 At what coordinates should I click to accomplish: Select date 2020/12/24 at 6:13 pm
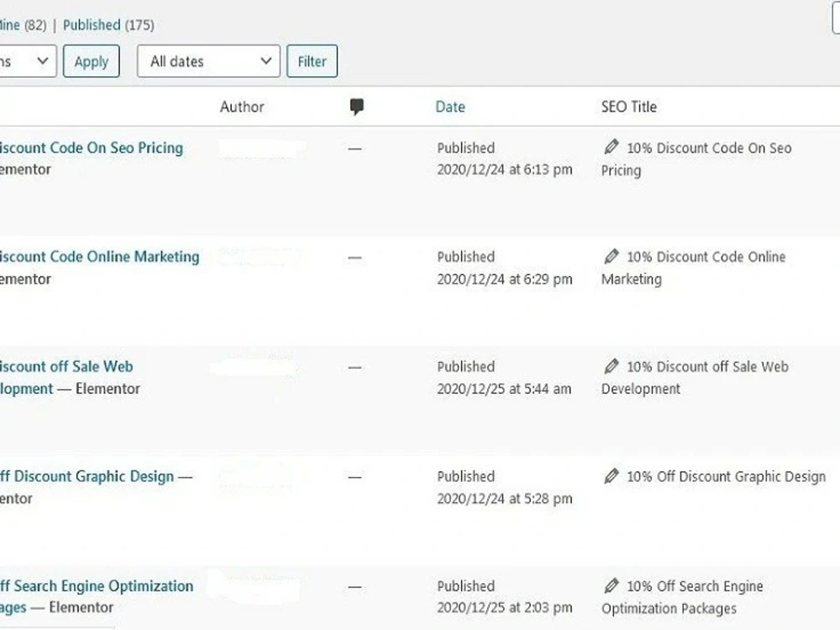[x=505, y=170]
